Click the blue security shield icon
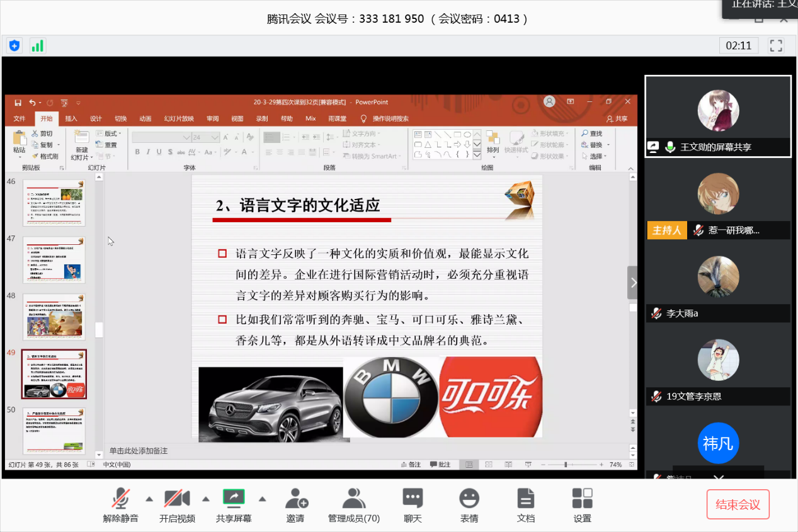Screen dimensions: 798x532 14,45
